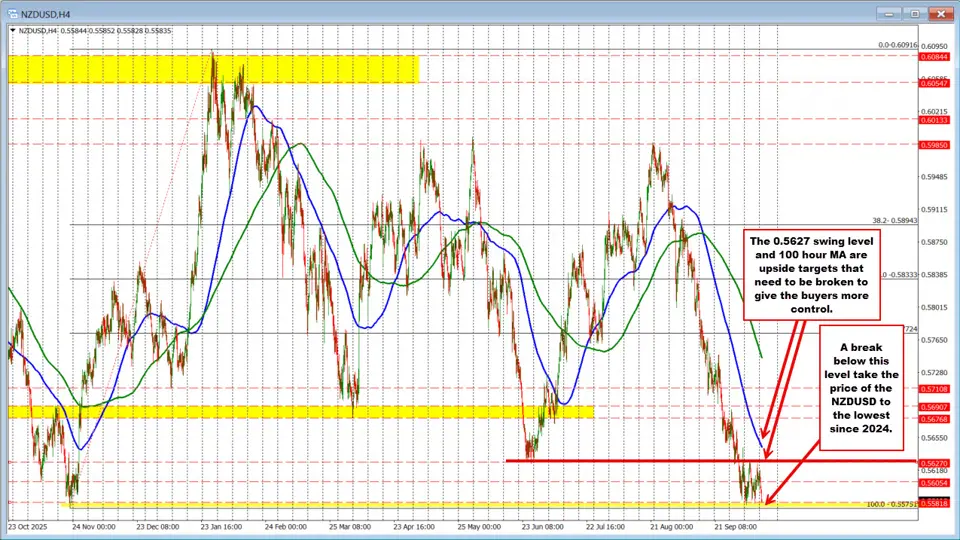Click the 24 Feb 00:00 date label

point(285,527)
